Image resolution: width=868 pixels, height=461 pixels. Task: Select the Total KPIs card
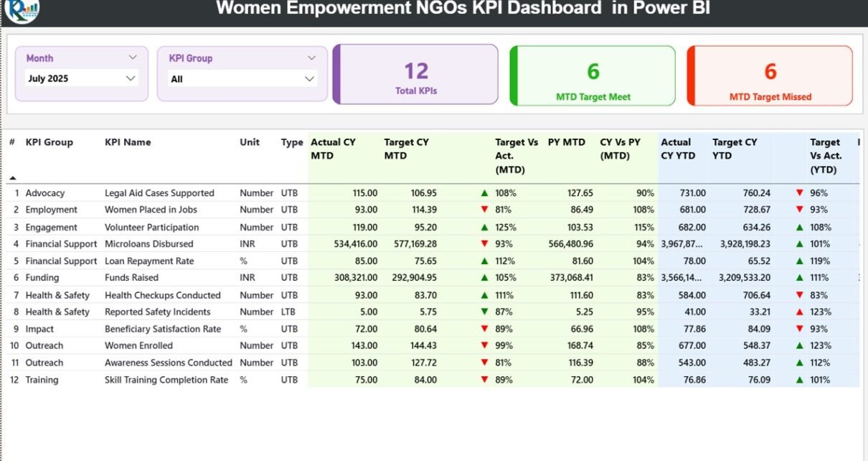pos(416,75)
